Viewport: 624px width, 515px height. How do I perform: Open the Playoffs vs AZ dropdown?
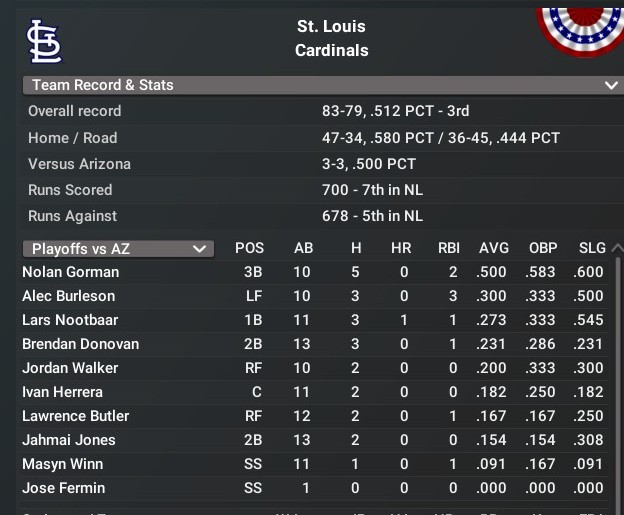point(118,248)
